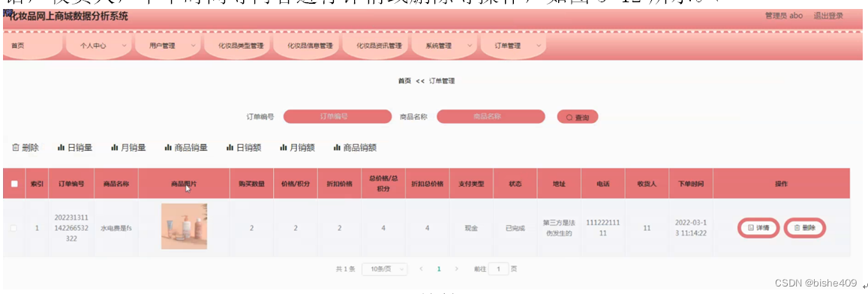
Task: Expand the 用户管理 menu chevron
Action: [194, 46]
